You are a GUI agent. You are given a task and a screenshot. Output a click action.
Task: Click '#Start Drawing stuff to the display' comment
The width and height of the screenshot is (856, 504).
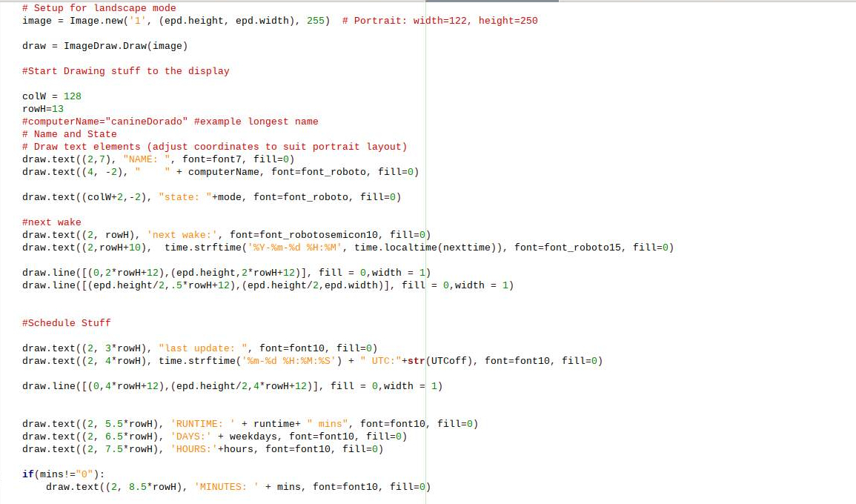click(126, 71)
